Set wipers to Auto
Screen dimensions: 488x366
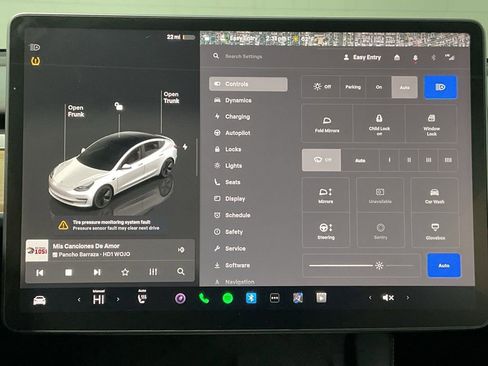[x=360, y=160]
